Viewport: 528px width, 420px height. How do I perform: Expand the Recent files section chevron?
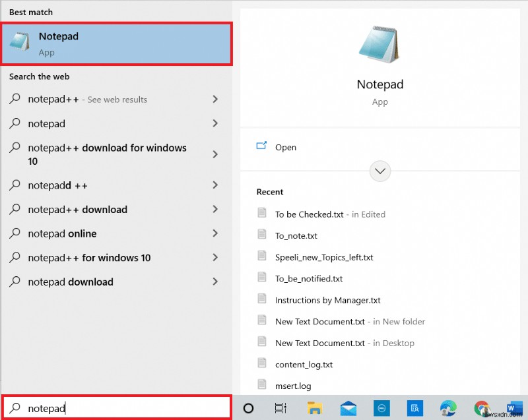(379, 171)
